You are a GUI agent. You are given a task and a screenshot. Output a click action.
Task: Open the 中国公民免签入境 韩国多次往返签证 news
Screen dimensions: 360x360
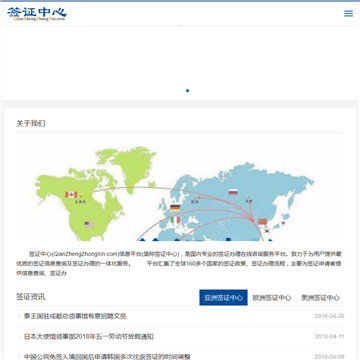pos(107,357)
